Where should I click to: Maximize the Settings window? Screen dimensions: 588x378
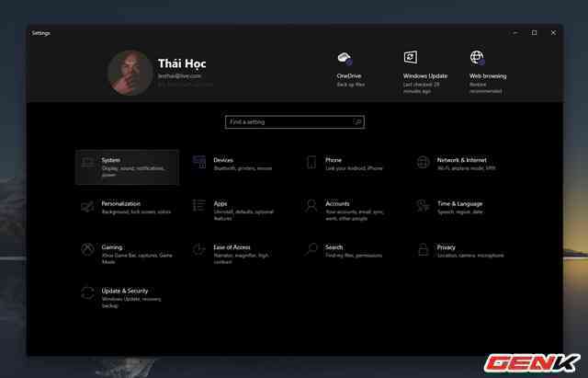pyautogui.click(x=535, y=33)
